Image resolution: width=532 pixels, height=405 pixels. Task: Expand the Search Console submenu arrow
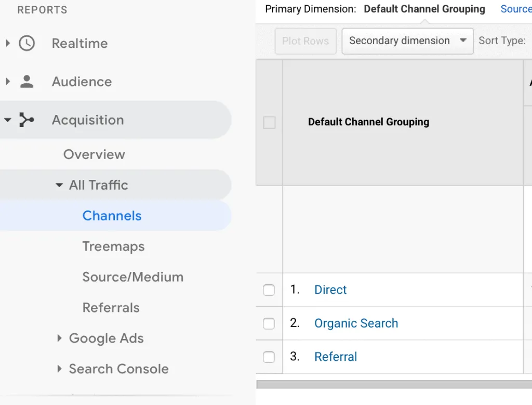click(x=59, y=369)
